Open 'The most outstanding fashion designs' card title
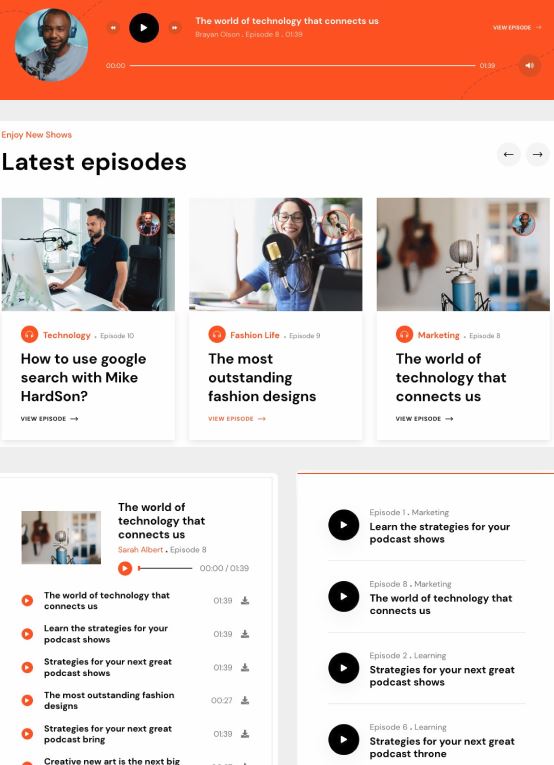The height and width of the screenshot is (765, 554). [x=262, y=378]
